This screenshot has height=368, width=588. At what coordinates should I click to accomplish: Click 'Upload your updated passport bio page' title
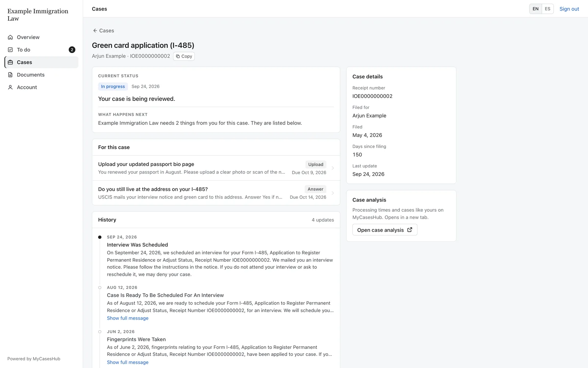[x=146, y=164]
